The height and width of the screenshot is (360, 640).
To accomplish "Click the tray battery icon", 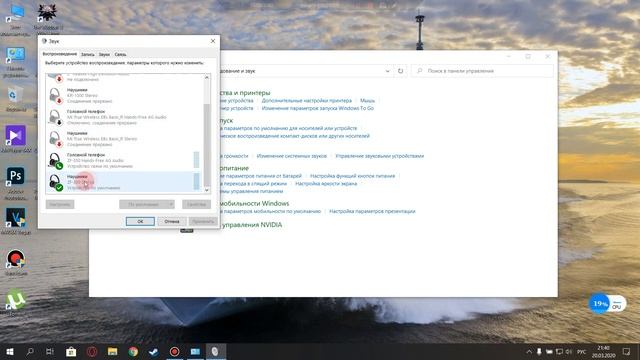I will [549, 351].
